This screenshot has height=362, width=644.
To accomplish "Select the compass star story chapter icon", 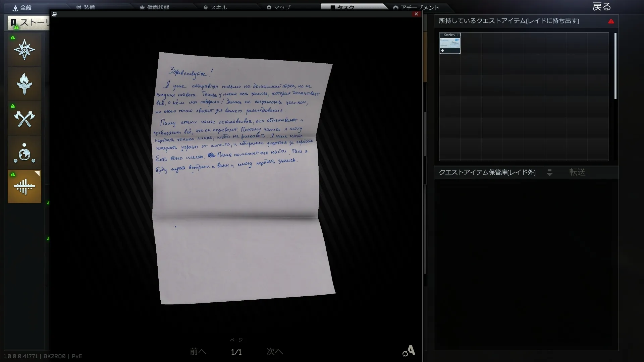I will [24, 50].
